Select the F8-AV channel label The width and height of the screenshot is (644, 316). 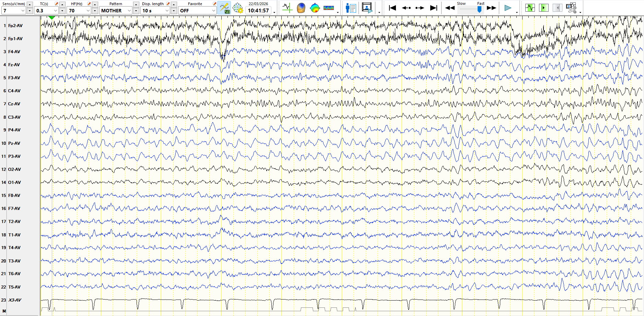14,196
